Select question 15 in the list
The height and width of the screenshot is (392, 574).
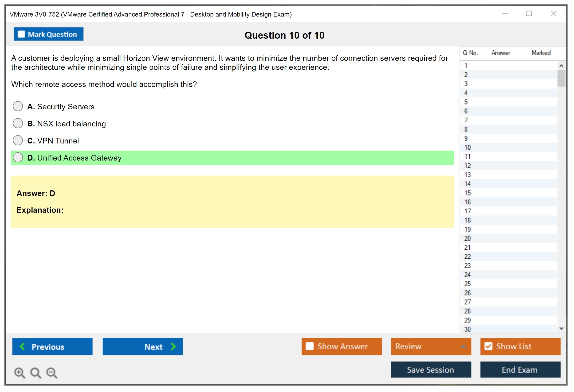point(467,193)
